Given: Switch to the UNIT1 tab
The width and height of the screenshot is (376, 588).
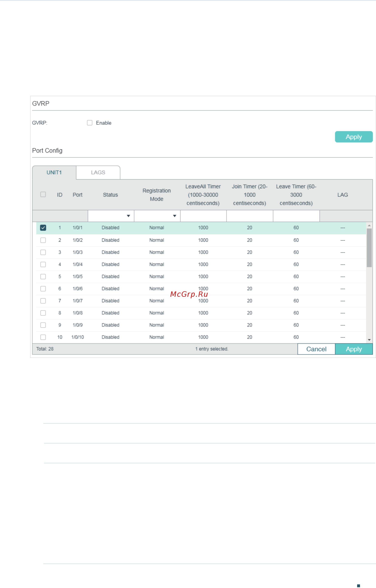Looking at the screenshot, I should pyautogui.click(x=54, y=172).
